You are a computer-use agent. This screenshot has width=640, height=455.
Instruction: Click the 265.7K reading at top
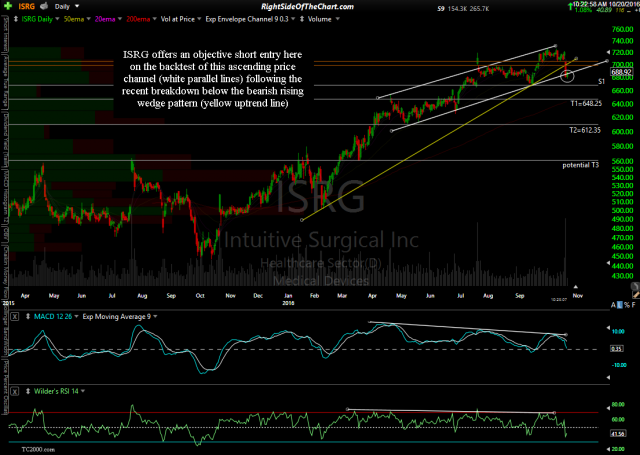[479, 9]
